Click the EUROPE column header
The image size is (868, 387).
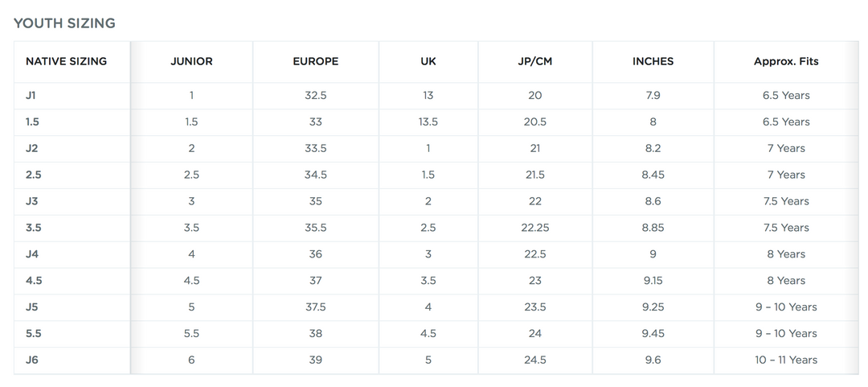[x=315, y=61]
